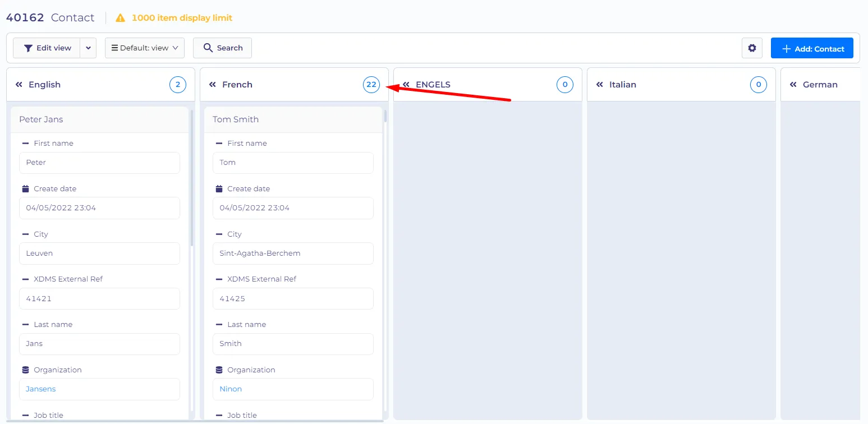Click the Last name field containing Smith
Screen dimensions: 868x424
[x=293, y=344]
